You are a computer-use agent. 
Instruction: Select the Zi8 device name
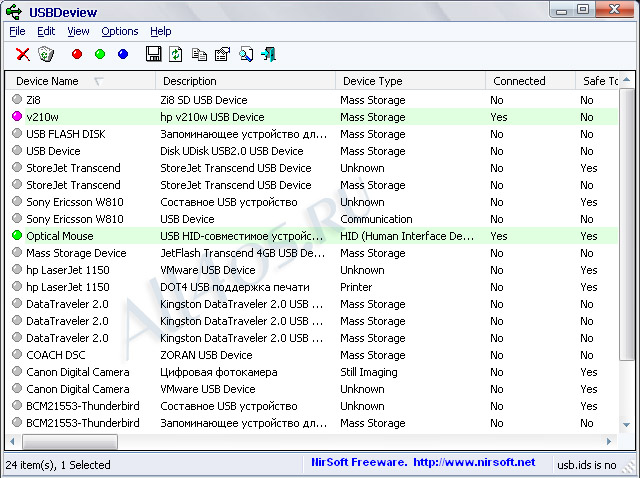(x=33, y=100)
